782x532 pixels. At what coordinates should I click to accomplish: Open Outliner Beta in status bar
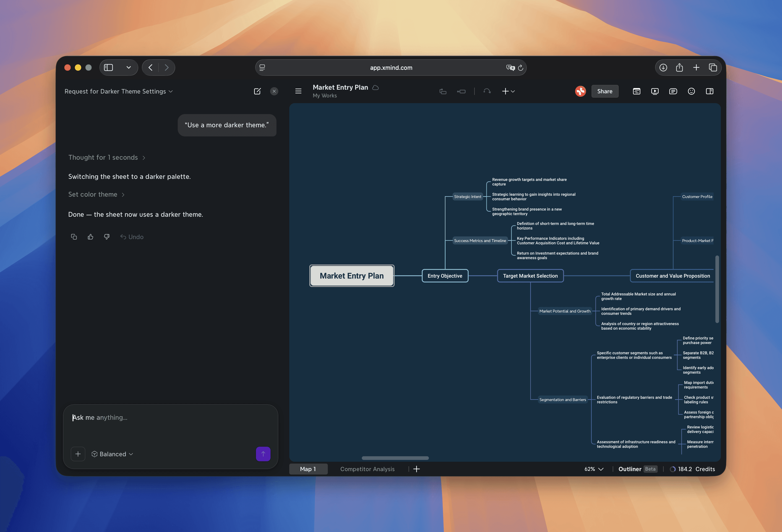[638, 469]
